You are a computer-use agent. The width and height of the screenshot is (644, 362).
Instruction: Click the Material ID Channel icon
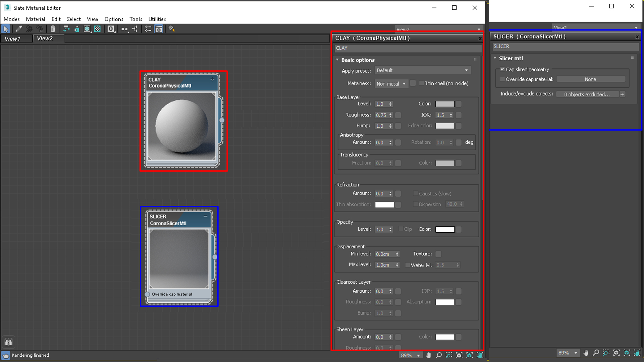[111, 29]
